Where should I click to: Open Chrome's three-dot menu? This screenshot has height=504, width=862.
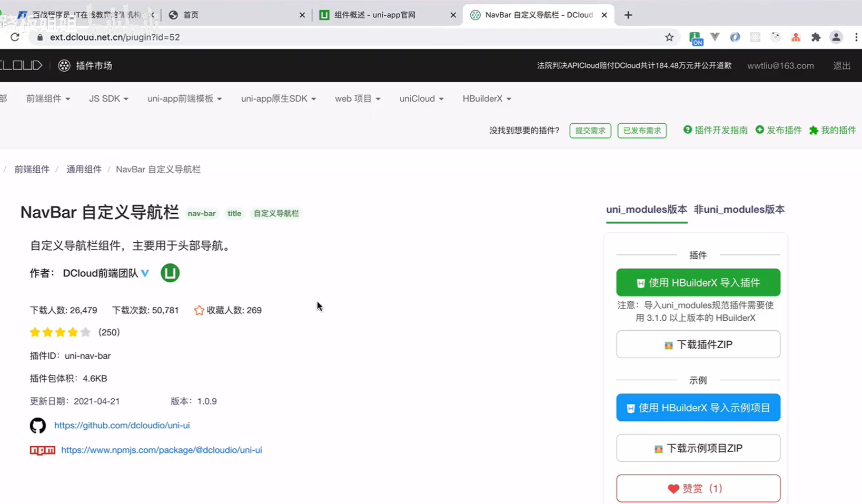856,37
